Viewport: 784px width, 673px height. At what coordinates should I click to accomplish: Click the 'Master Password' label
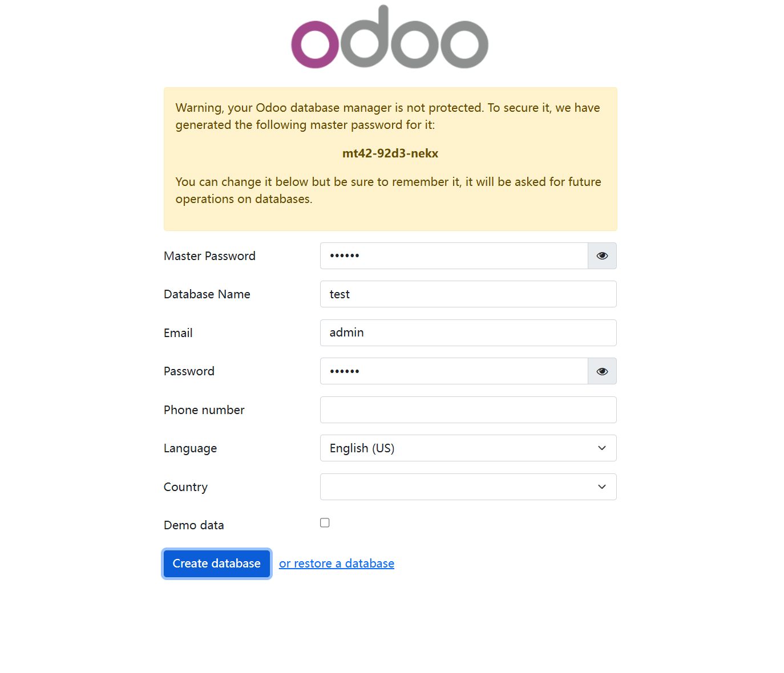click(209, 256)
